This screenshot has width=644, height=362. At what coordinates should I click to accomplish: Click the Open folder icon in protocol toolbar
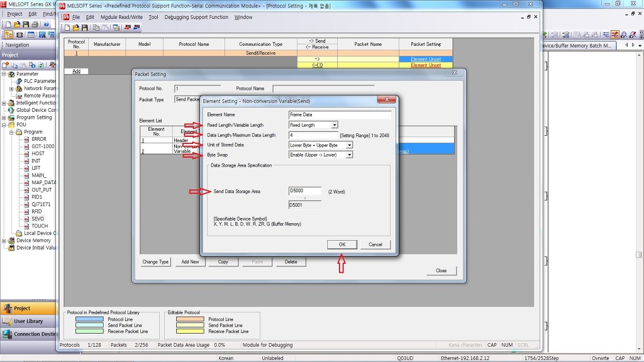[x=75, y=28]
